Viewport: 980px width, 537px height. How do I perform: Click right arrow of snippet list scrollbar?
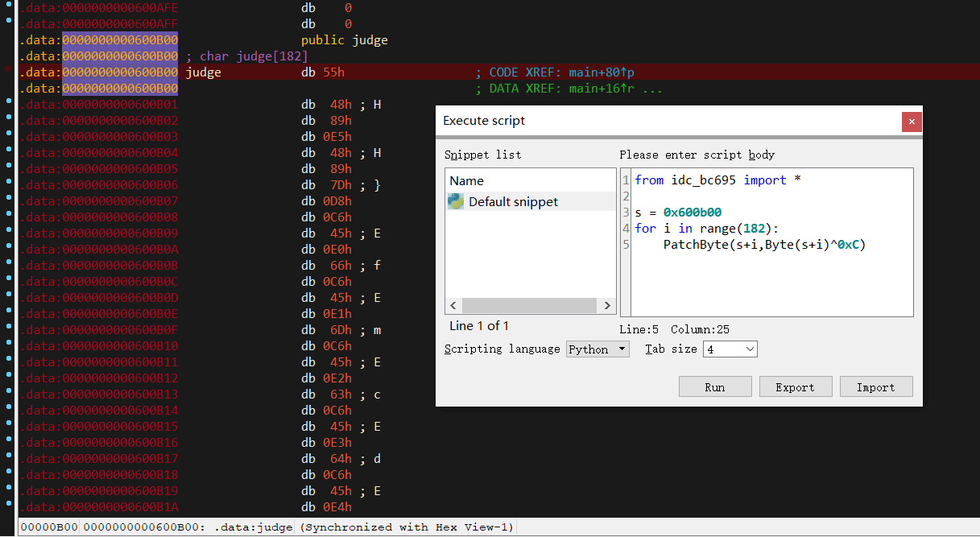click(608, 306)
